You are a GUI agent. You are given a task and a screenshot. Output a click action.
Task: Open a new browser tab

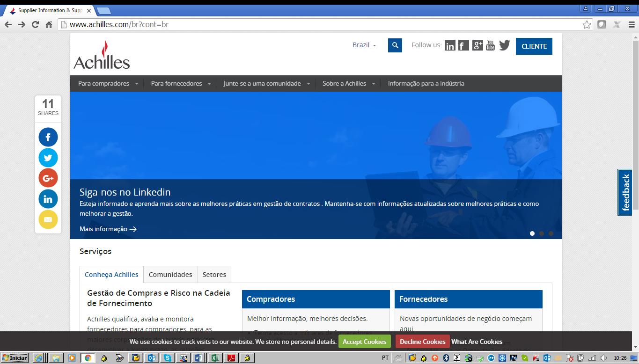click(x=103, y=10)
